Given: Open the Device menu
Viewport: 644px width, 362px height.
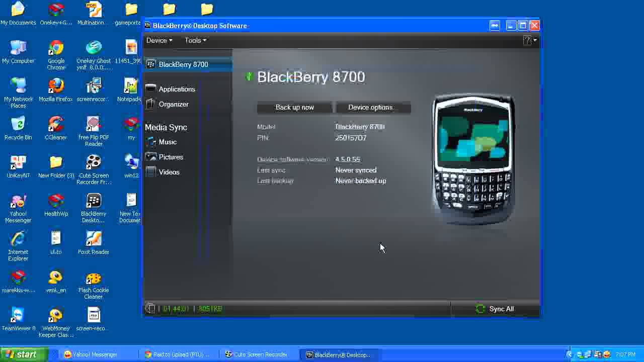Looking at the screenshot, I should (159, 40).
